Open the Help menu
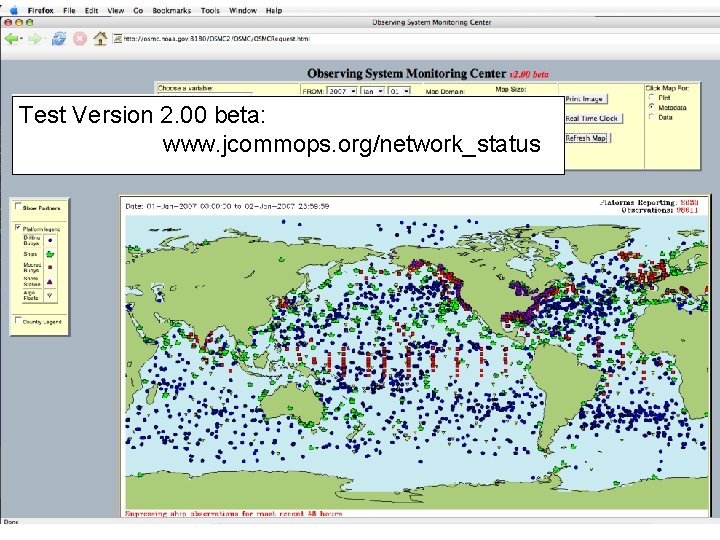Image resolution: width=720 pixels, height=540 pixels. tap(274, 10)
